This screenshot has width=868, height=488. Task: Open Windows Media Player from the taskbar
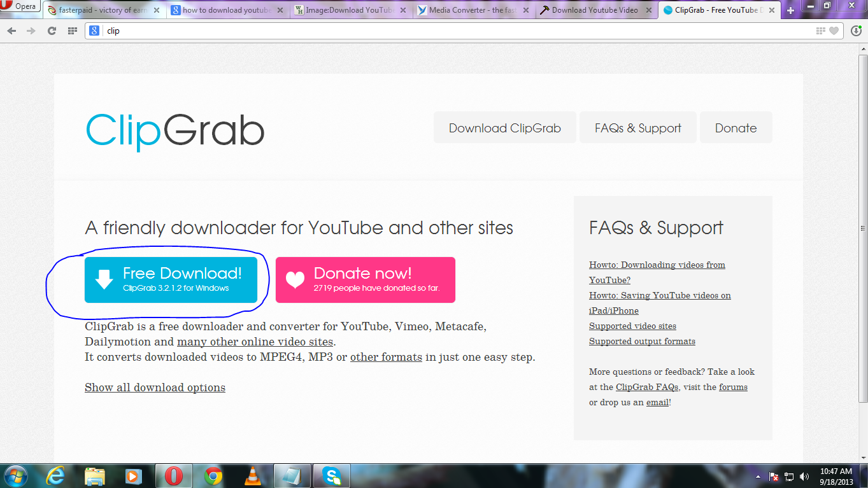point(134,476)
